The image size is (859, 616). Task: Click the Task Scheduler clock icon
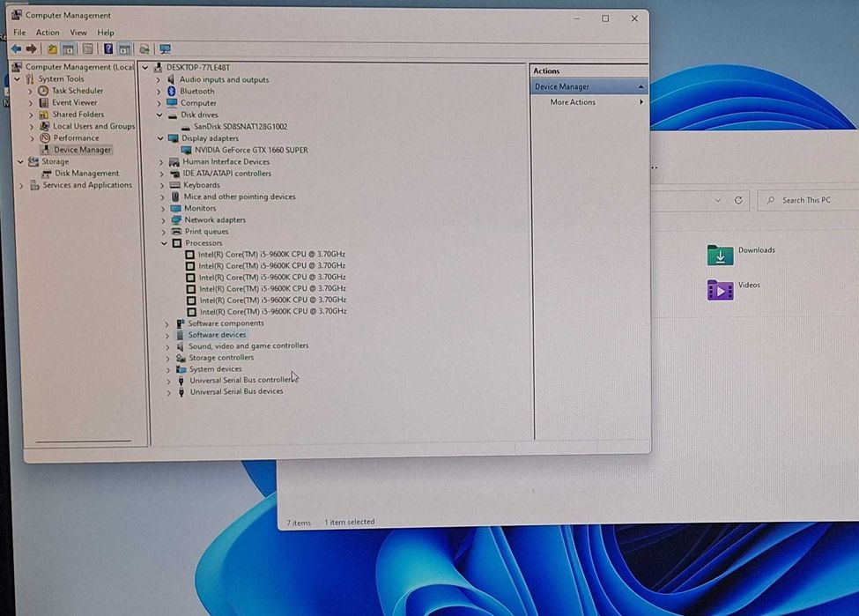coord(43,91)
